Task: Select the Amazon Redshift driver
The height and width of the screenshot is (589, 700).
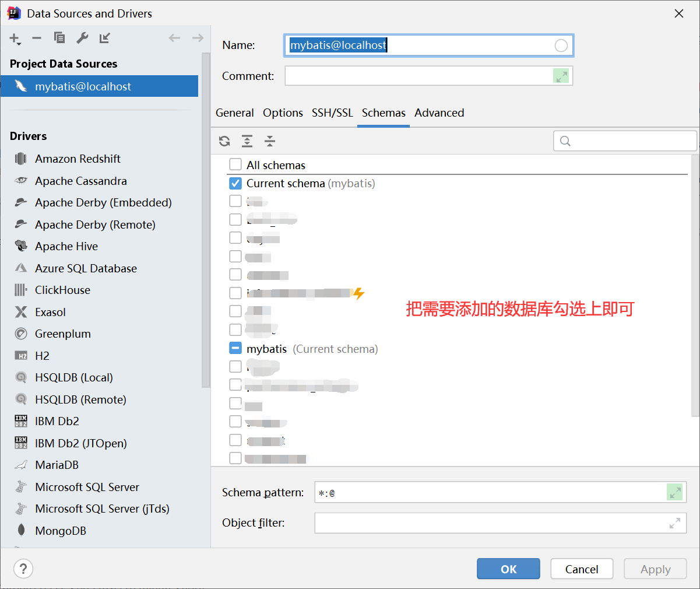Action: [78, 159]
